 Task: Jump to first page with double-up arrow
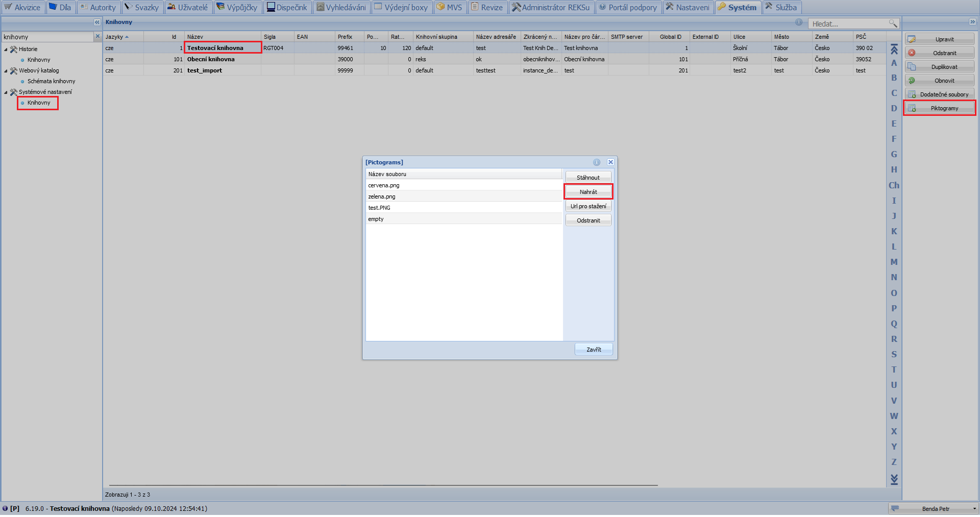pyautogui.click(x=894, y=50)
